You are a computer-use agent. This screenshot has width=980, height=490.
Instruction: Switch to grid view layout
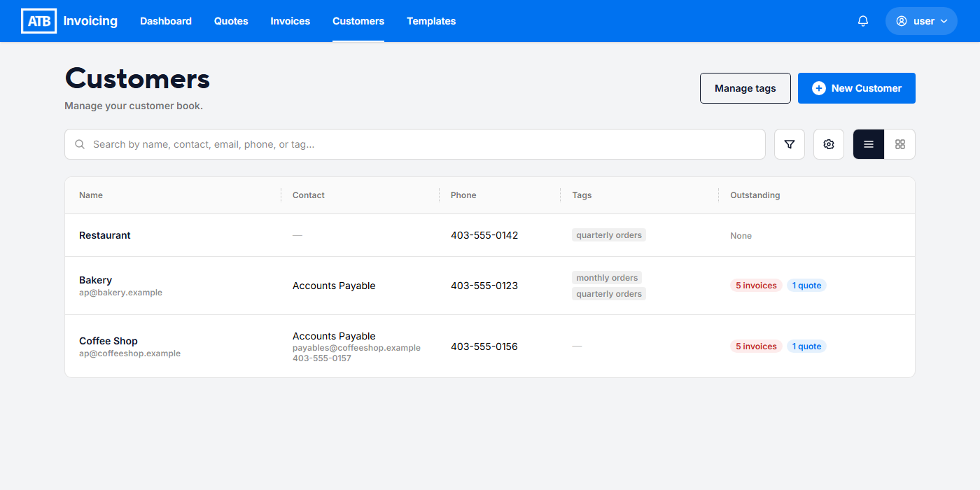click(x=900, y=144)
